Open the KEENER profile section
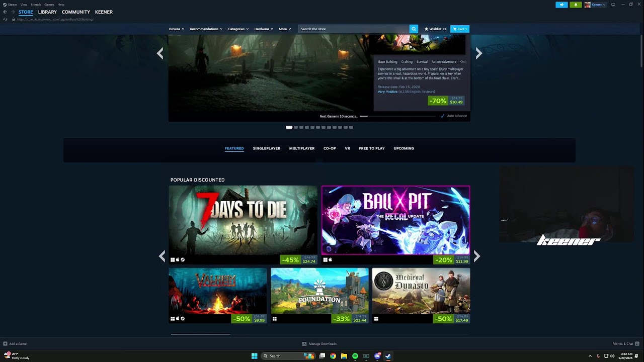Viewport: 644px width, 362px height. (x=104, y=12)
